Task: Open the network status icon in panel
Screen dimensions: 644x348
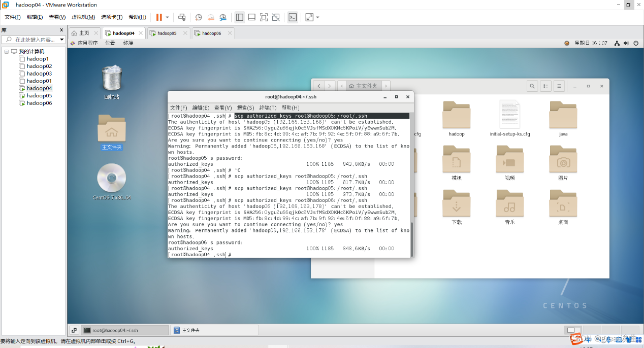Action: (617, 43)
